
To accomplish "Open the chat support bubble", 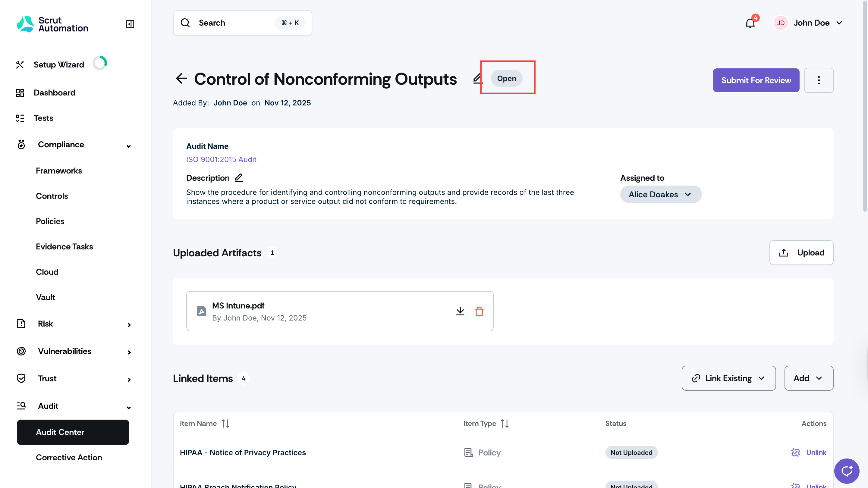I will (x=847, y=471).
